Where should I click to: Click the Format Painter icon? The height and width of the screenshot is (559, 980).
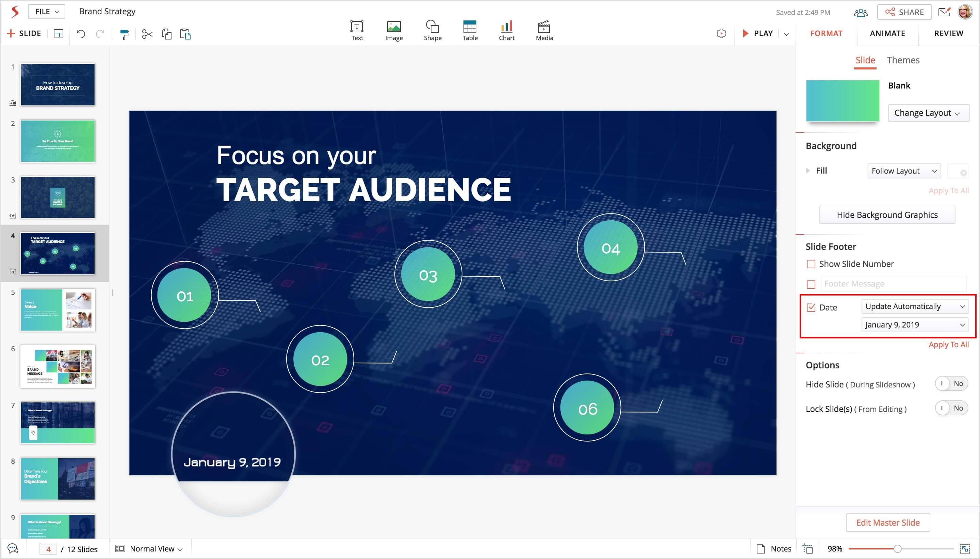pos(125,34)
